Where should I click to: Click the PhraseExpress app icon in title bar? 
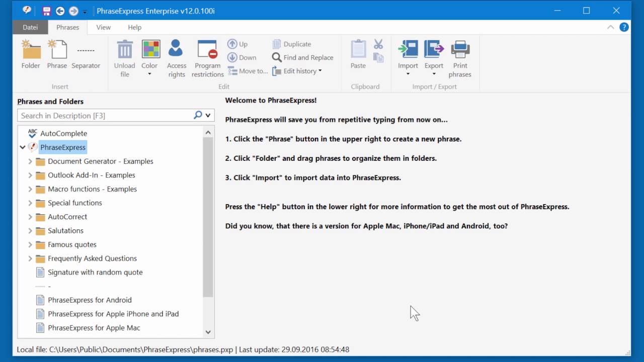click(27, 11)
